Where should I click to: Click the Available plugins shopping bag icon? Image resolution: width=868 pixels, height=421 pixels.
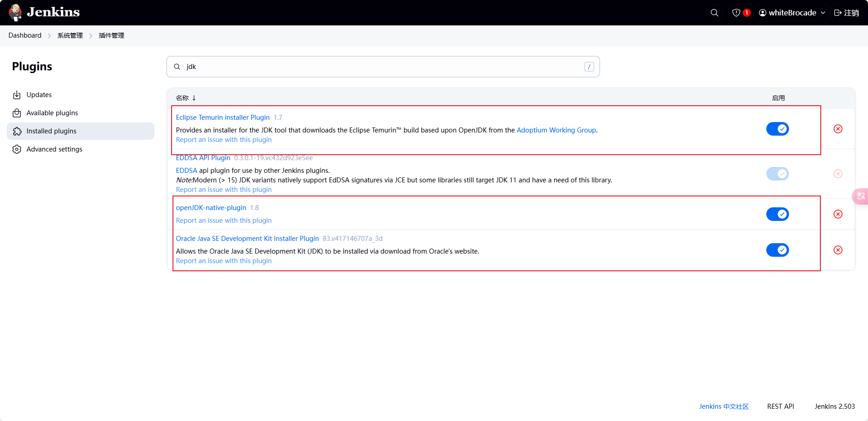tap(17, 113)
